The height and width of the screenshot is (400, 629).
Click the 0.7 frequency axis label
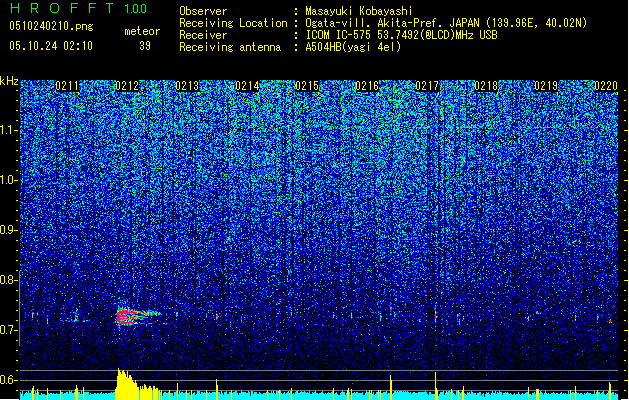point(9,330)
